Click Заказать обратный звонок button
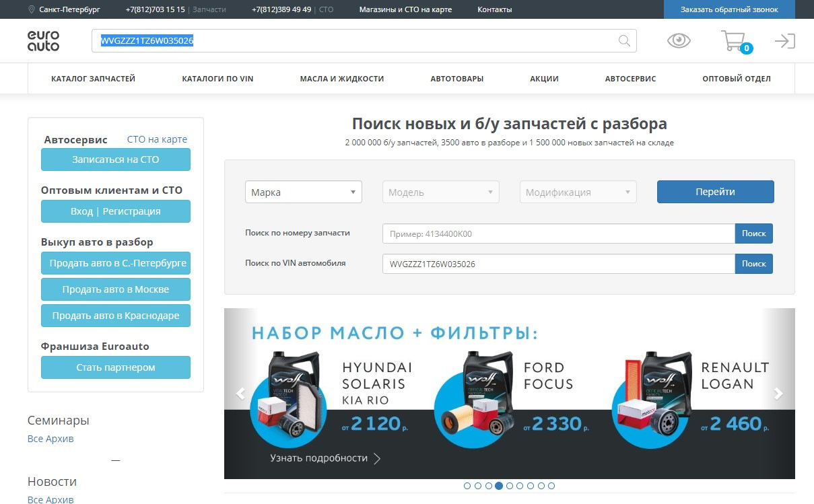 pyautogui.click(x=729, y=9)
